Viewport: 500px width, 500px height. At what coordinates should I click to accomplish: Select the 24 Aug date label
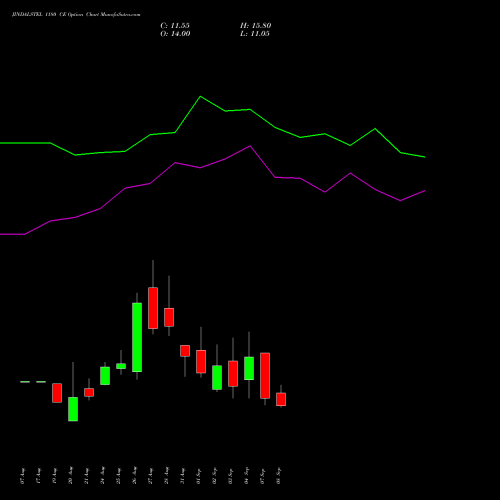tap(102, 476)
